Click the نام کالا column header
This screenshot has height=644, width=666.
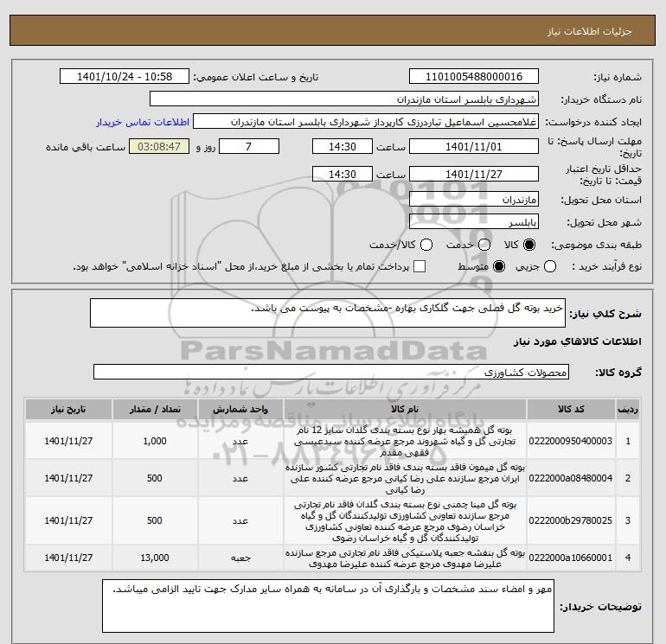(405, 409)
